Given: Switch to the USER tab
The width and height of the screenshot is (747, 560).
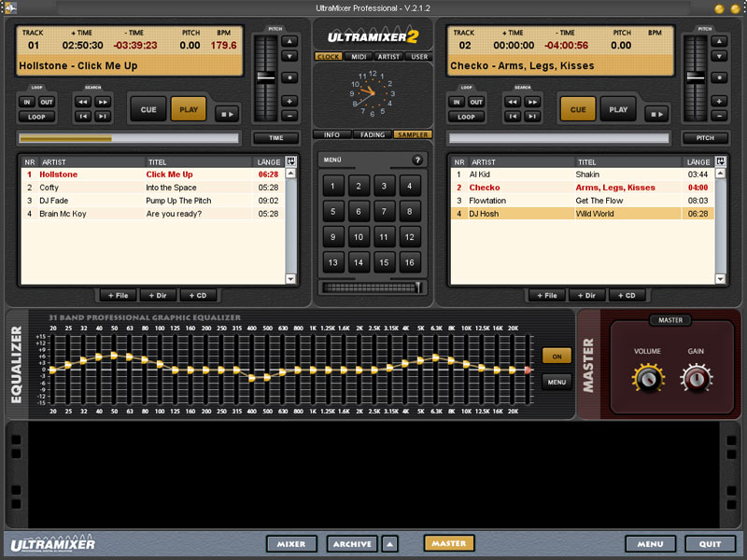Looking at the screenshot, I should (x=419, y=57).
